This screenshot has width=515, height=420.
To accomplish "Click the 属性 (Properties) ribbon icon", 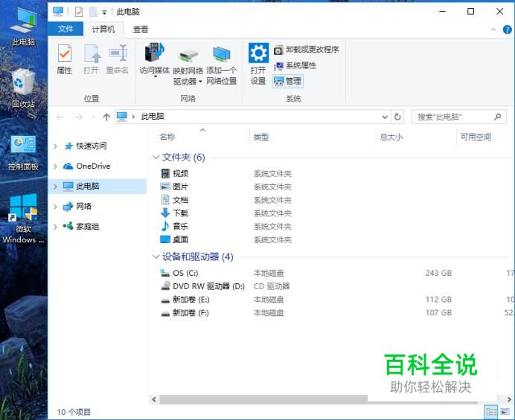I will click(64, 59).
